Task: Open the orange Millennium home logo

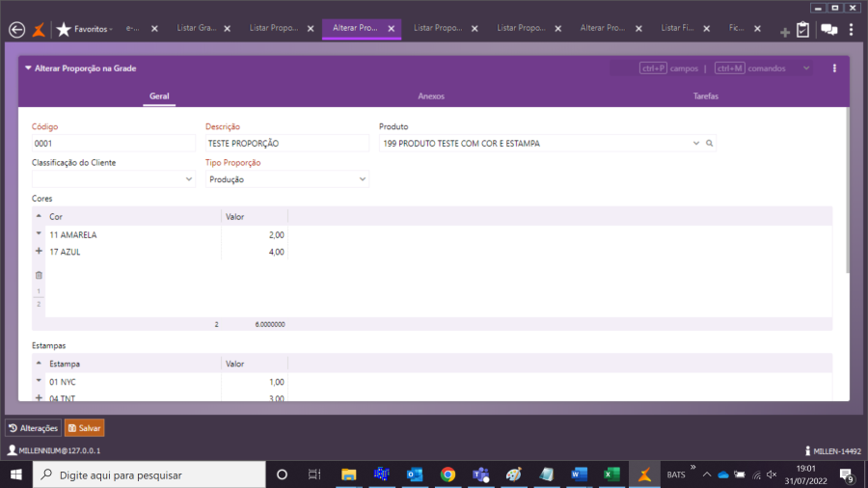Action: (x=39, y=29)
